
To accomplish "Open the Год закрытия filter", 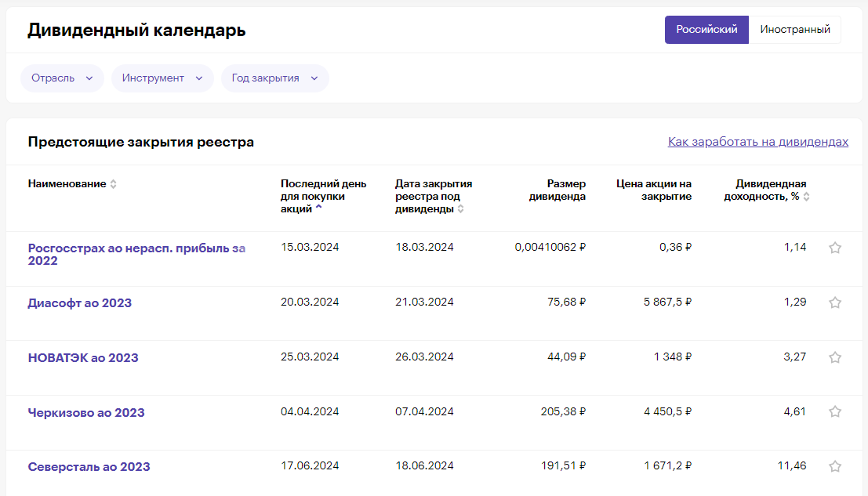I will [x=274, y=78].
